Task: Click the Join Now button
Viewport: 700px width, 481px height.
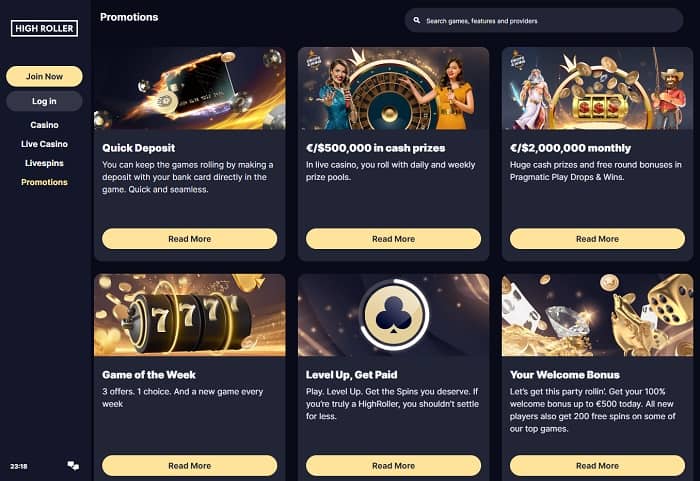Action: pyautogui.click(x=44, y=76)
